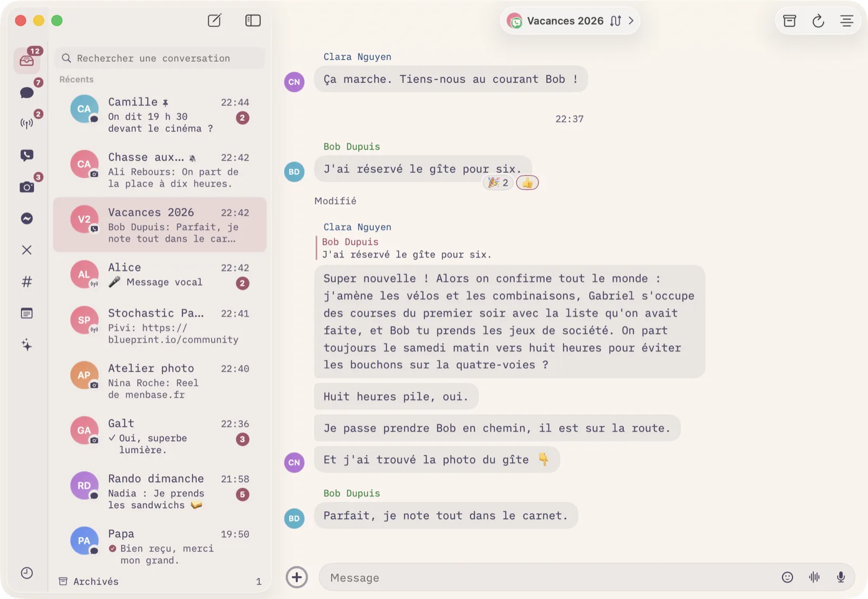868x599 pixels.
Task: Click the message 'Huit heures pile, oui.'
Action: (x=396, y=396)
